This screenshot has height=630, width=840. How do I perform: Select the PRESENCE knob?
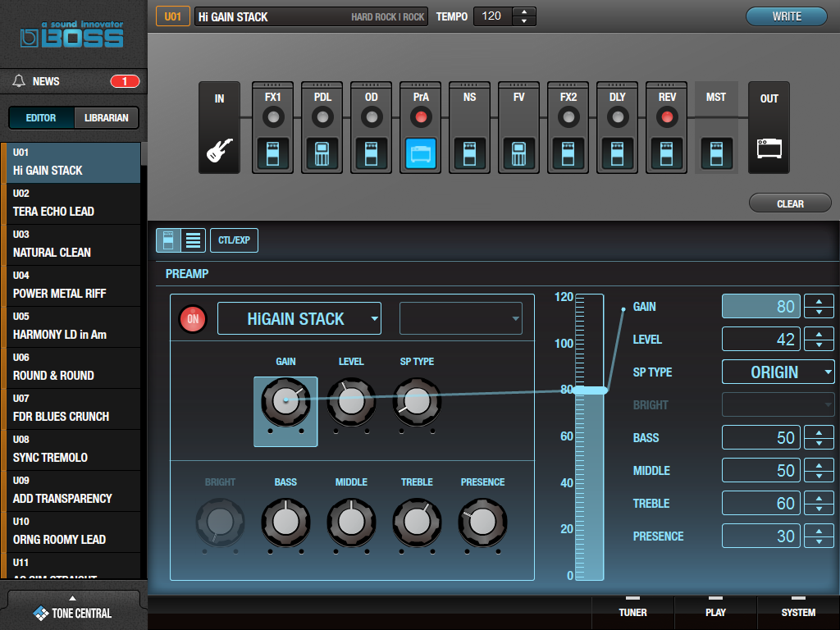[482, 522]
